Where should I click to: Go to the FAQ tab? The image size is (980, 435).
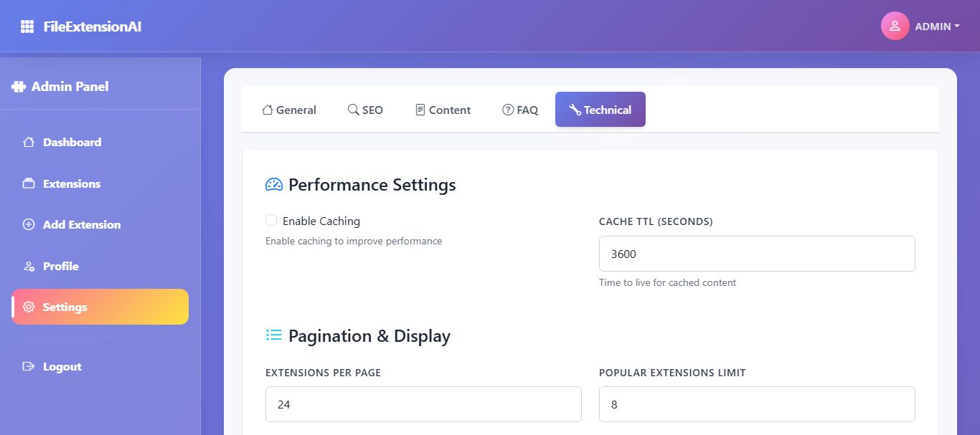[x=520, y=110]
